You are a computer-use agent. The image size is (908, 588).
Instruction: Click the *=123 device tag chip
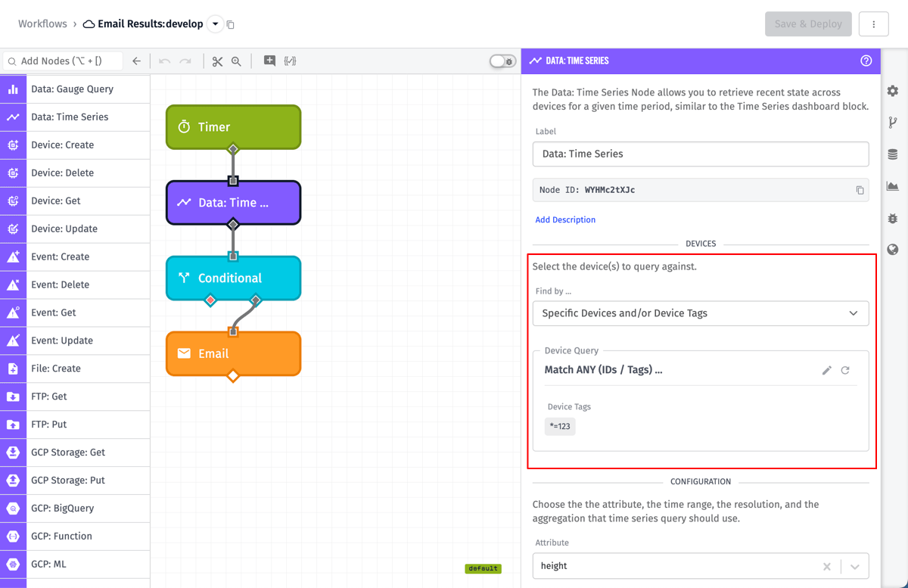coord(560,427)
